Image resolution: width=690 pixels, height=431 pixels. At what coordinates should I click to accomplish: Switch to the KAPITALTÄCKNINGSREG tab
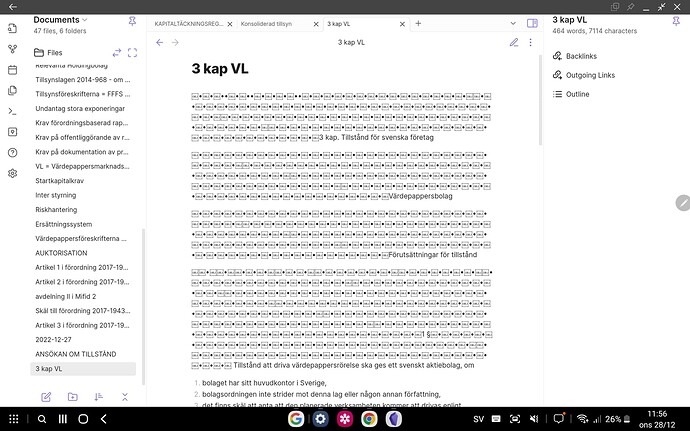[x=190, y=22]
